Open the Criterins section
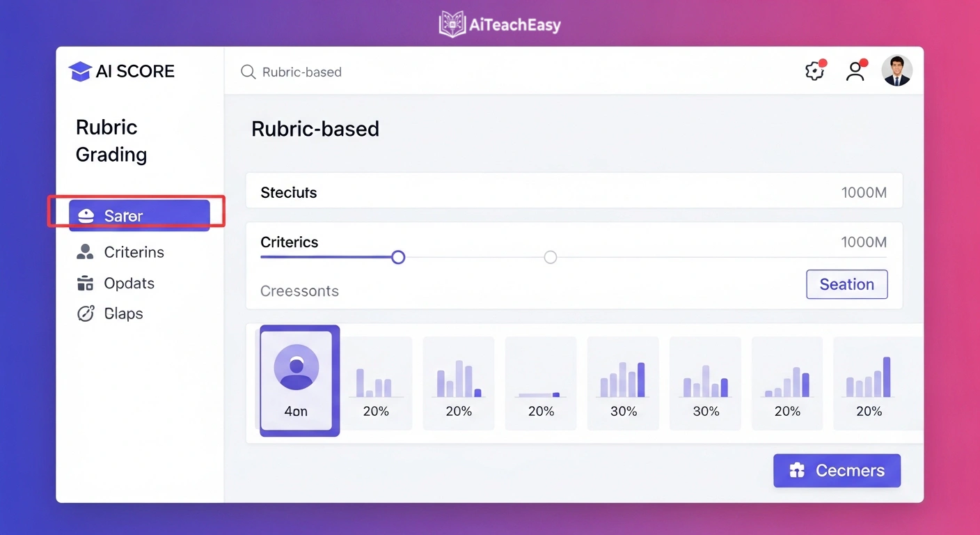The image size is (980, 535). tap(134, 251)
